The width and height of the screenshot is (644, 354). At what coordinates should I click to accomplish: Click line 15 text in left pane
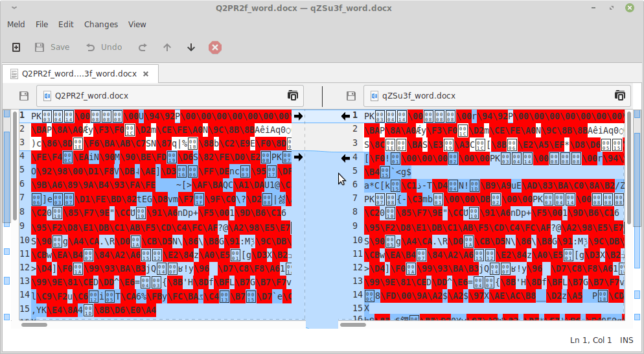pos(94,309)
